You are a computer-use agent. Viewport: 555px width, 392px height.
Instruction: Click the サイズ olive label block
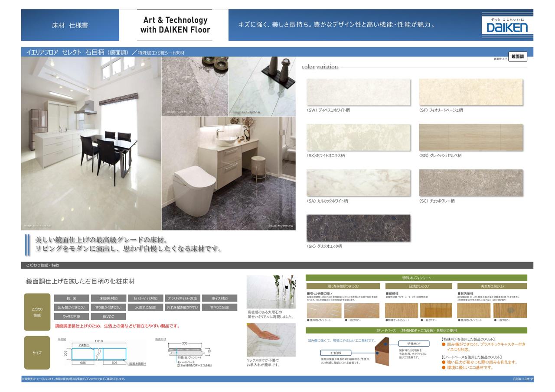[x=37, y=353]
